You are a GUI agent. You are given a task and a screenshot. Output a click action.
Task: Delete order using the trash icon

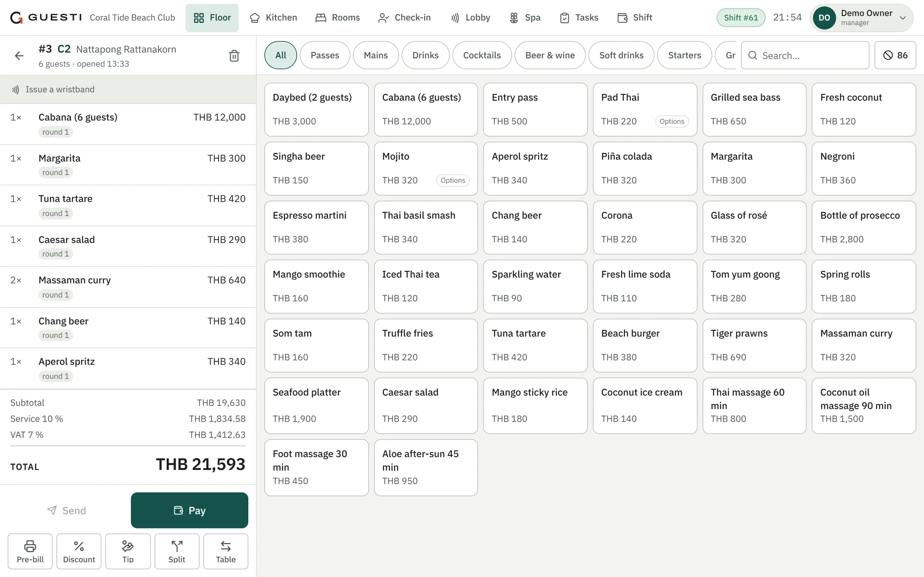click(234, 56)
